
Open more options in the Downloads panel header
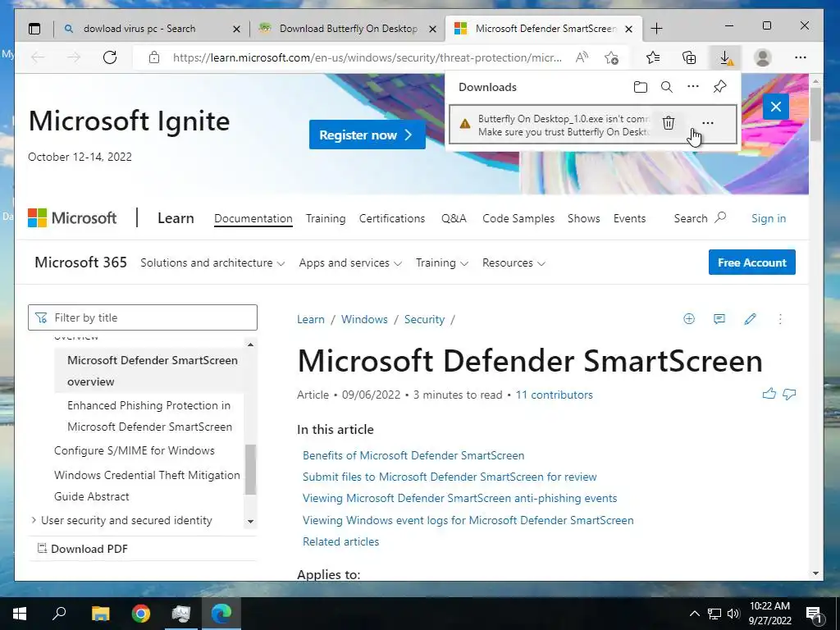click(692, 86)
